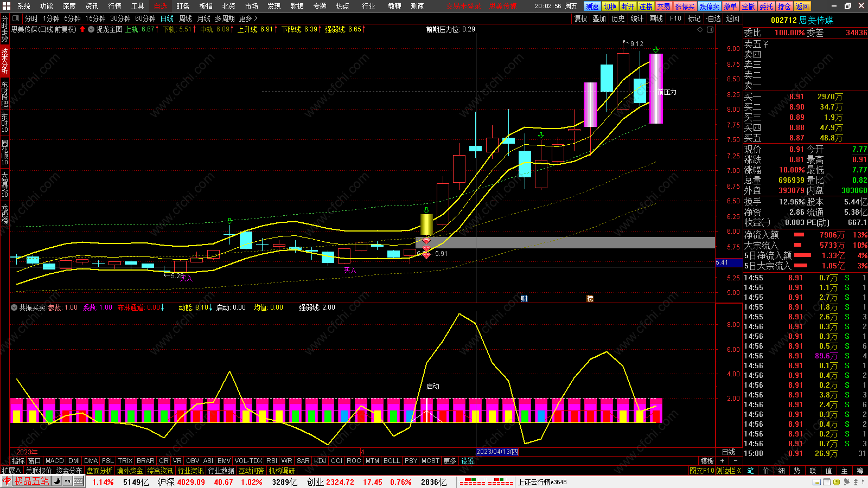Click the 跌停卖 limit-down sell button

(709, 6)
